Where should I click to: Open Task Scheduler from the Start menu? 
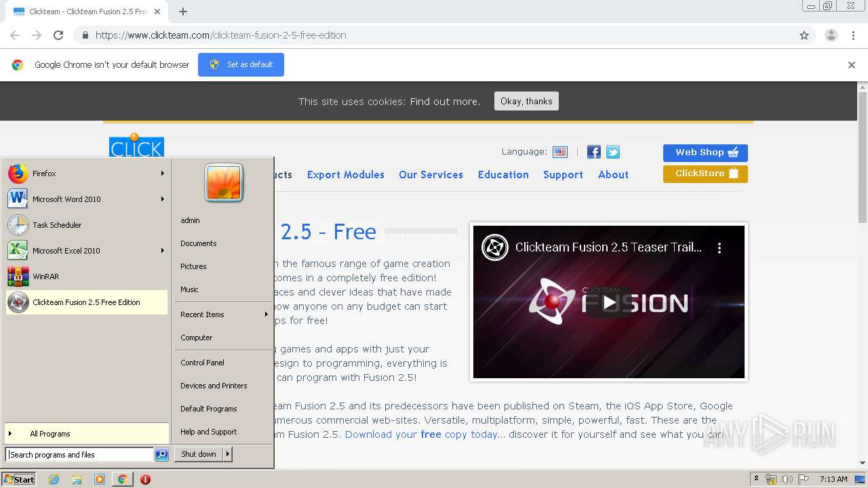point(86,225)
